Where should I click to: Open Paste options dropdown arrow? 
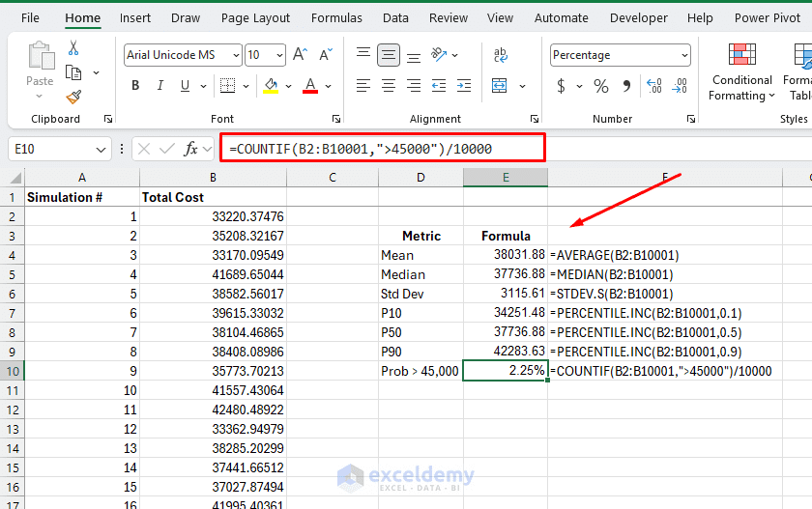coord(40,97)
